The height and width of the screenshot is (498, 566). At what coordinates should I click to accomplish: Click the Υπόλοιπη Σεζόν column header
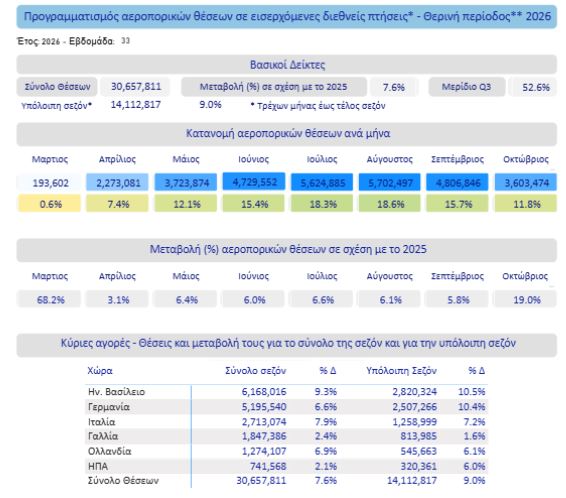point(401,371)
